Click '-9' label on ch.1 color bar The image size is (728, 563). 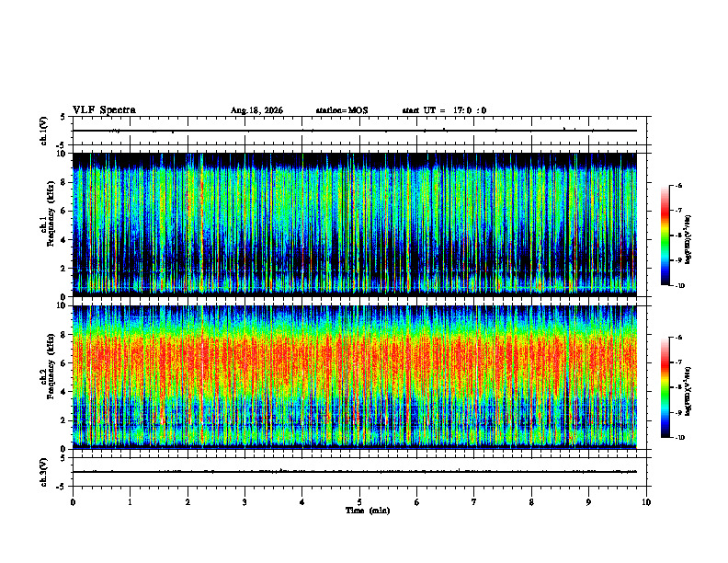pos(678,260)
